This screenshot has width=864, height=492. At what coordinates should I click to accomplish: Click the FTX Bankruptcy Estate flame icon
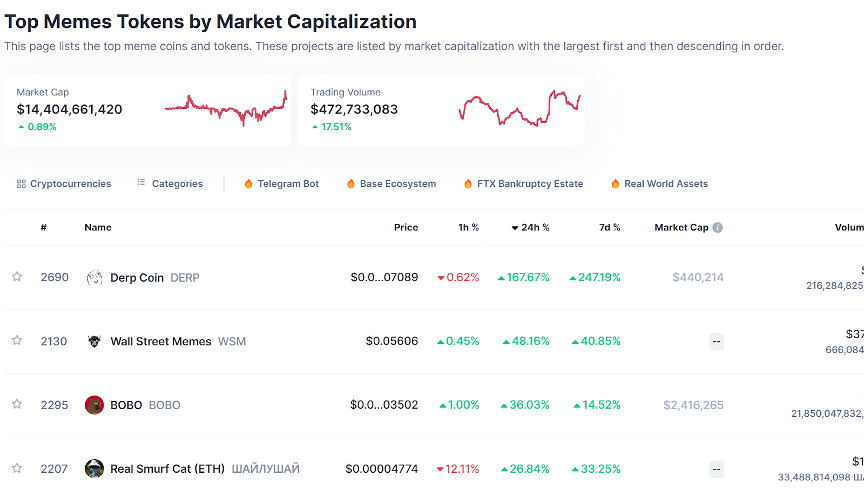[468, 184]
